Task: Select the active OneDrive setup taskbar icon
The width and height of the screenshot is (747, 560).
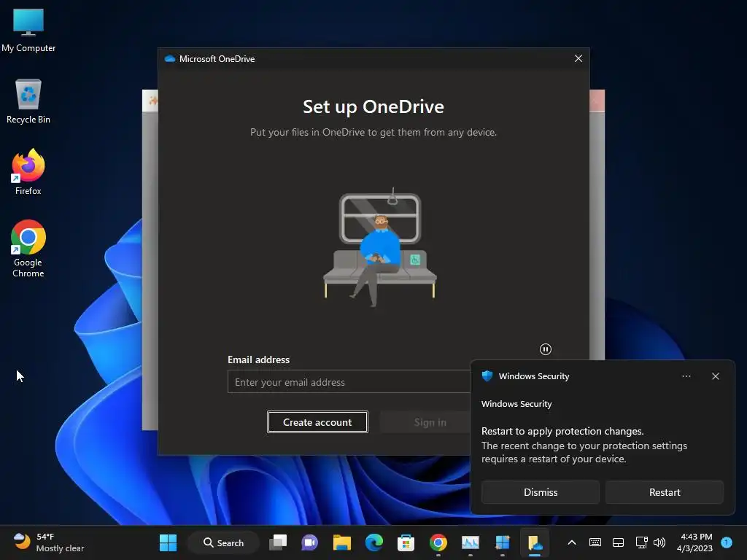Action: tap(535, 542)
